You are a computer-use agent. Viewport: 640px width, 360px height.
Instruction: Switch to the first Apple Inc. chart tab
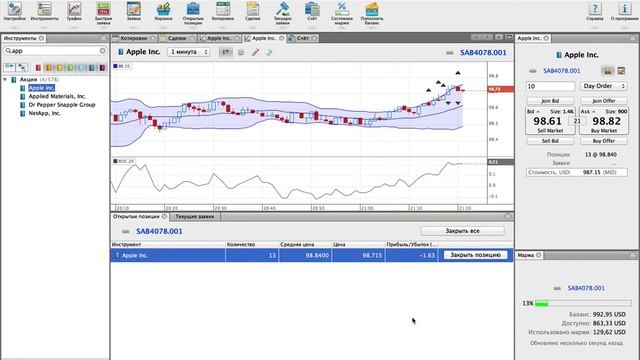click(219, 38)
